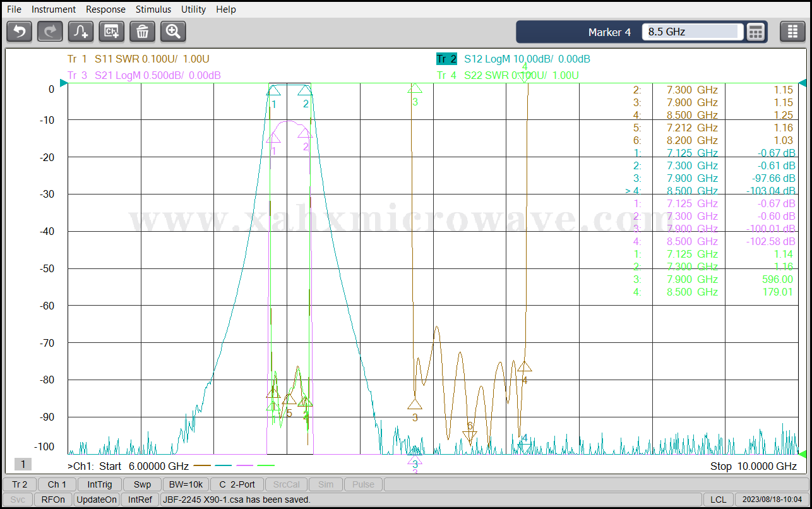Open the File menu
Image resolution: width=812 pixels, height=509 pixels.
14,9
